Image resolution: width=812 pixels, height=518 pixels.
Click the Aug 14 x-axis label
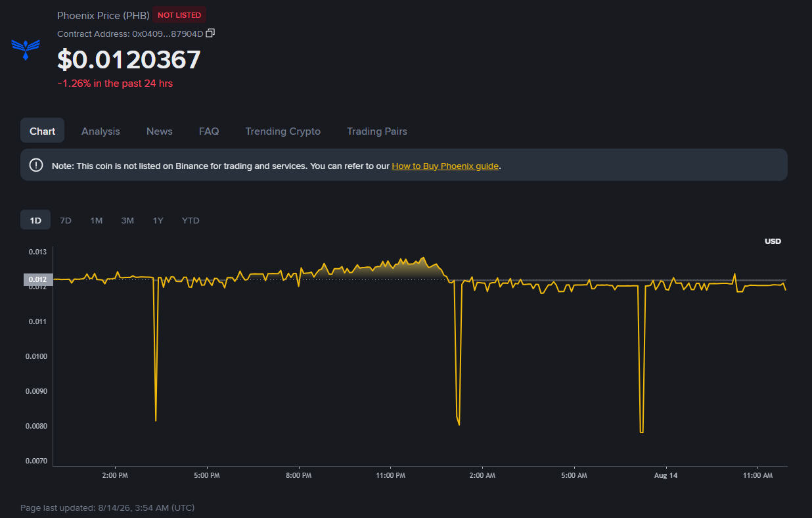coord(665,475)
